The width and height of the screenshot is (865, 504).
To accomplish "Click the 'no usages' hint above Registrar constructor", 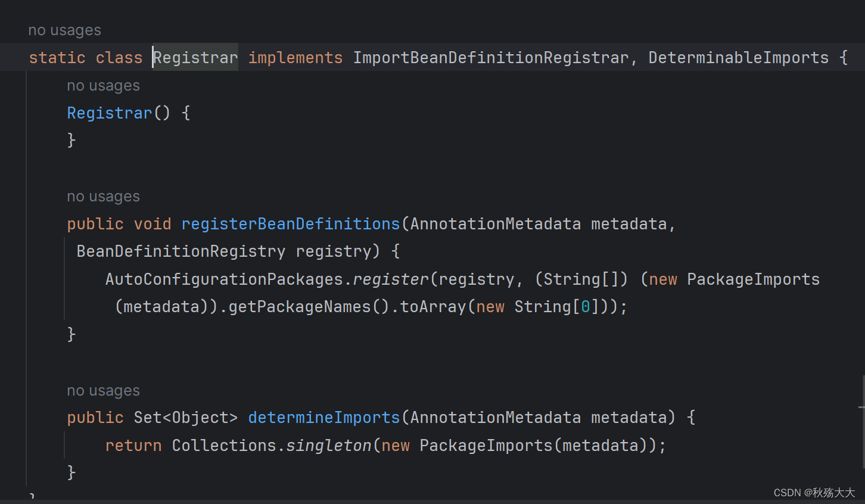I will tap(103, 86).
